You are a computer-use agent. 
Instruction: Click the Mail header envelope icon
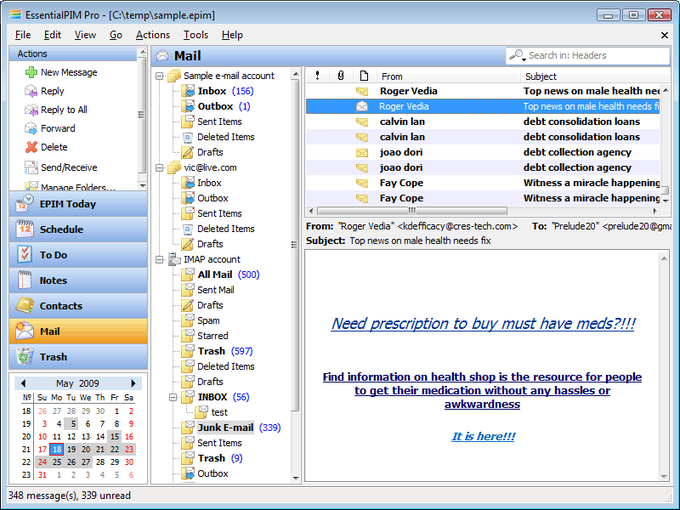click(x=162, y=56)
